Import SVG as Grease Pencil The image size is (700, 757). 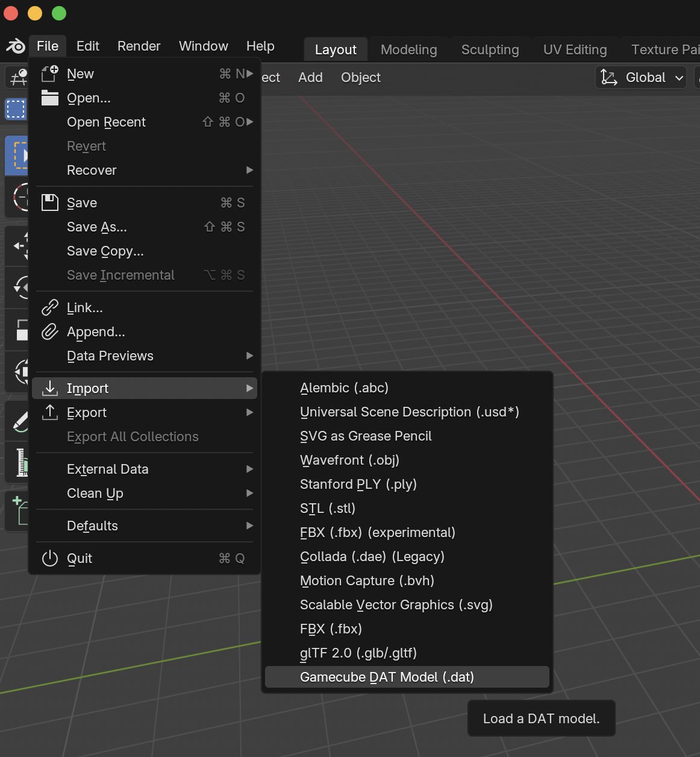pyautogui.click(x=407, y=436)
